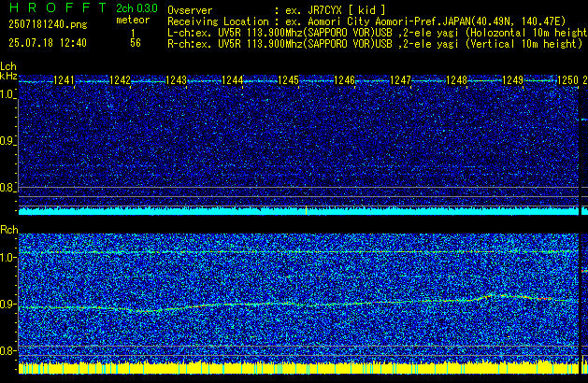Select the 1250 time marker

pyautogui.click(x=567, y=80)
